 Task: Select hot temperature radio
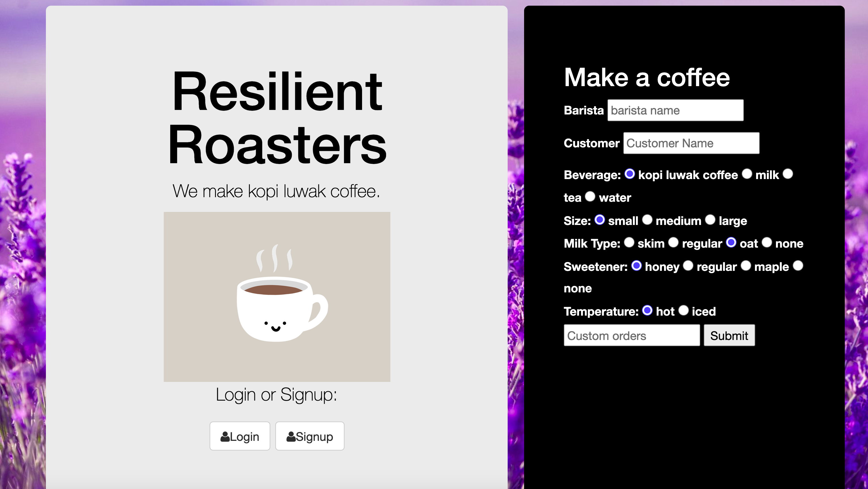point(647,311)
